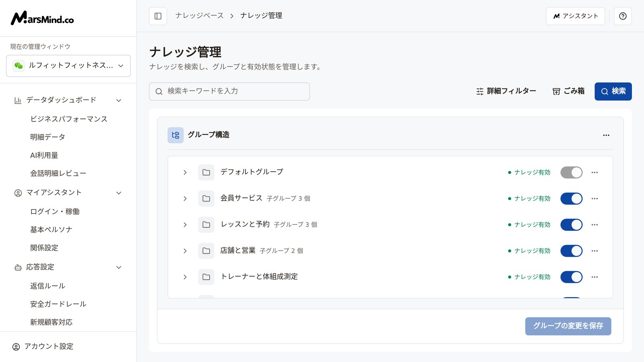Open ビジネスパフォーマンス in the sidebar
The height and width of the screenshot is (362, 644).
69,119
